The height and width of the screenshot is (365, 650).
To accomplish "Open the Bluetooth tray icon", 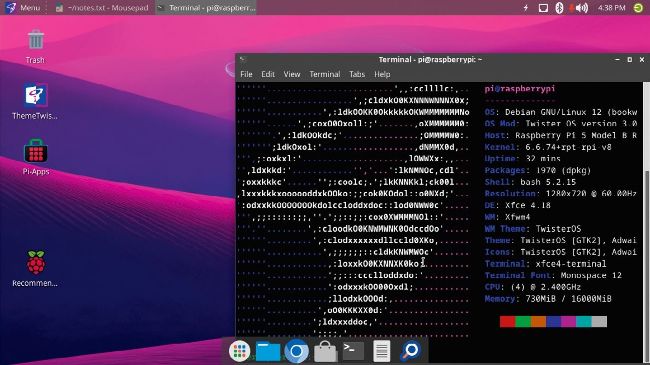I will click(x=559, y=7).
